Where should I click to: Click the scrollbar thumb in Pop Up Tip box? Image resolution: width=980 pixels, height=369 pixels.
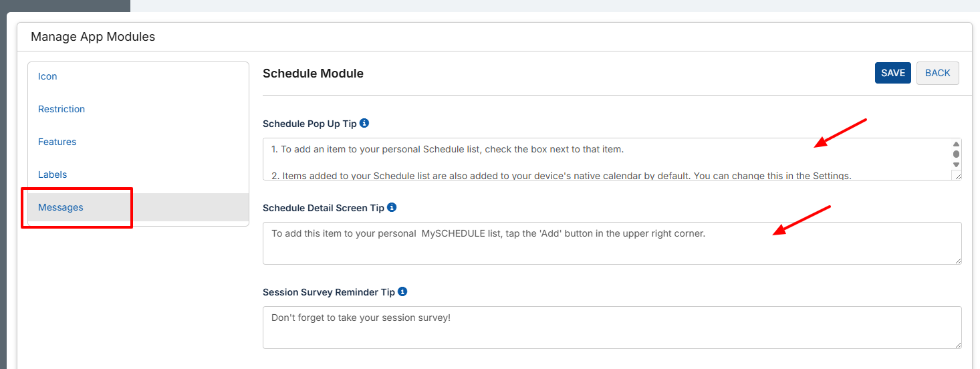[x=956, y=154]
